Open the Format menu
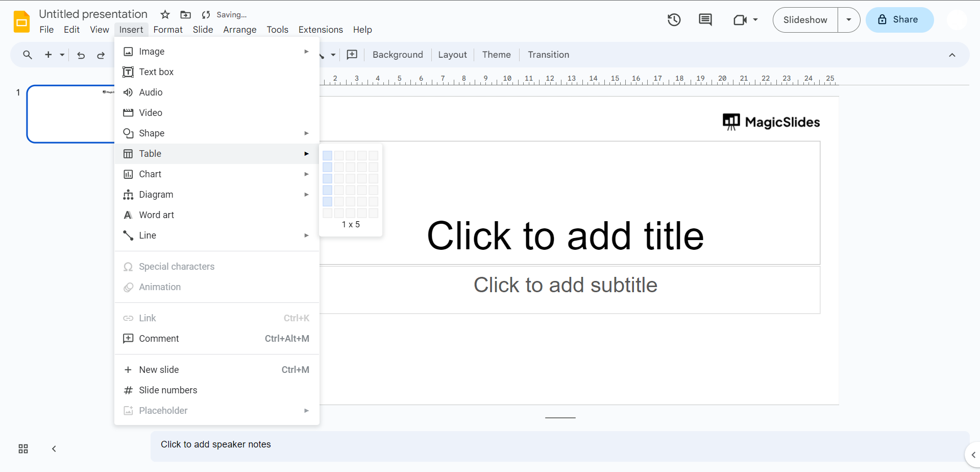980x472 pixels. pyautogui.click(x=168, y=30)
